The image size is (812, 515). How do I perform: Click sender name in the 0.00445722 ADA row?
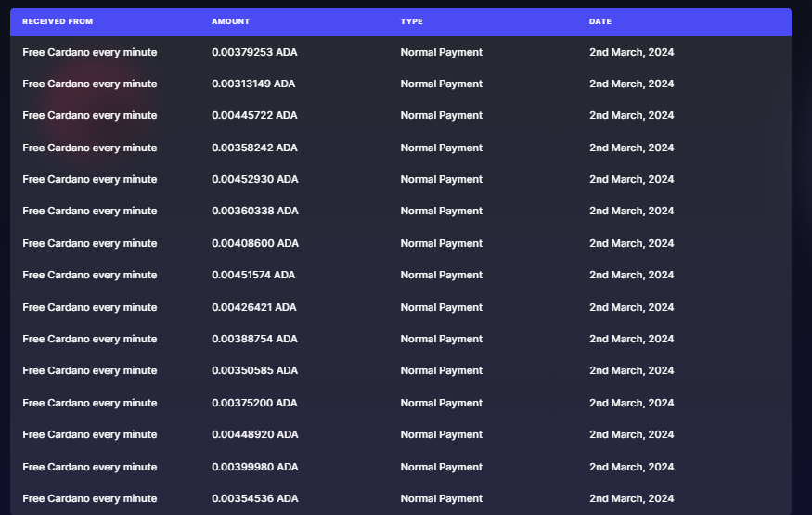[90, 115]
